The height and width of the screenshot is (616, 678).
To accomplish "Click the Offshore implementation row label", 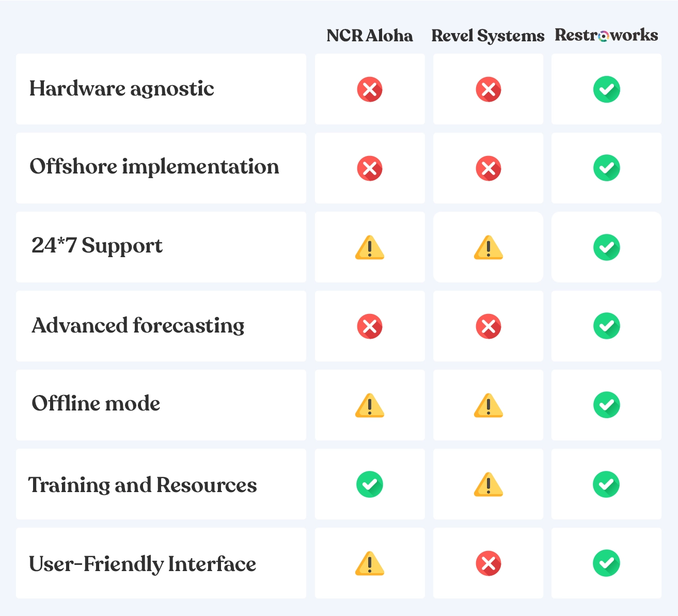I will coord(154,167).
